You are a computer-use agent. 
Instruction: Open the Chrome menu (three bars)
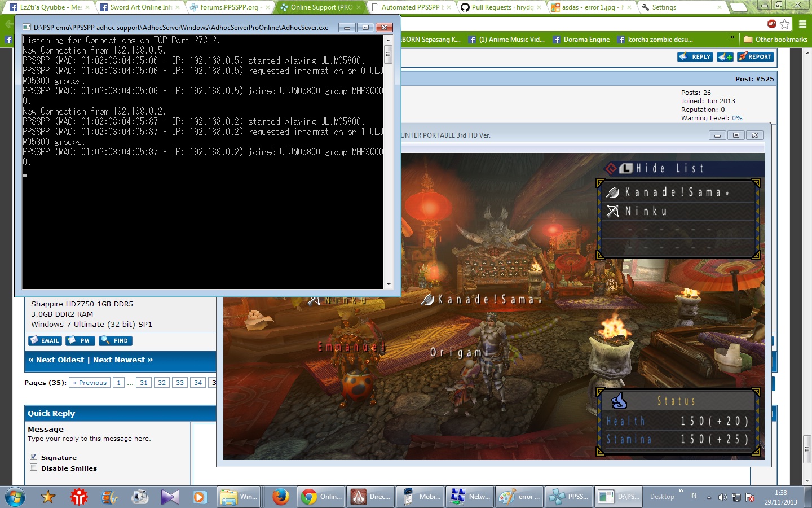[802, 24]
